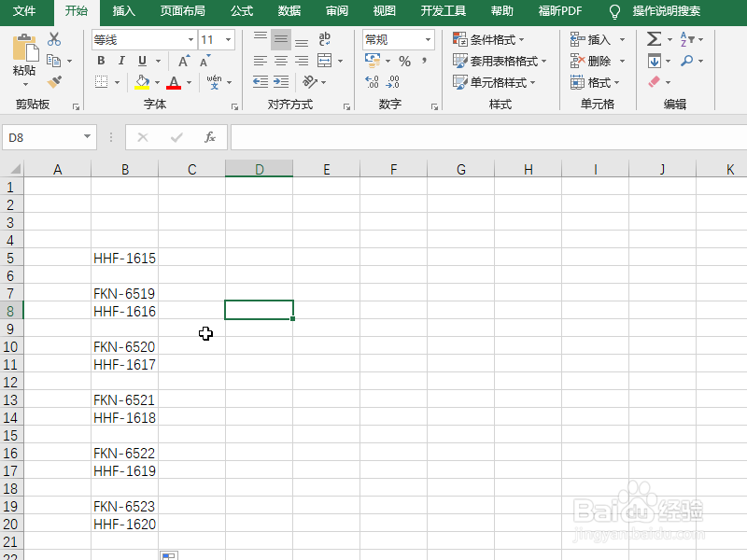Activate the Format Painter brush
Screen dimensions: 747x560
pyautogui.click(x=54, y=82)
